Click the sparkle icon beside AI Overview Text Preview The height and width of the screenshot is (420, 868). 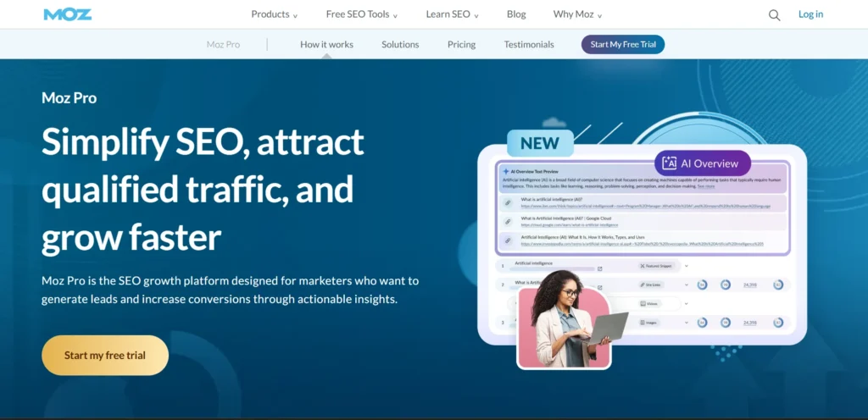point(506,171)
